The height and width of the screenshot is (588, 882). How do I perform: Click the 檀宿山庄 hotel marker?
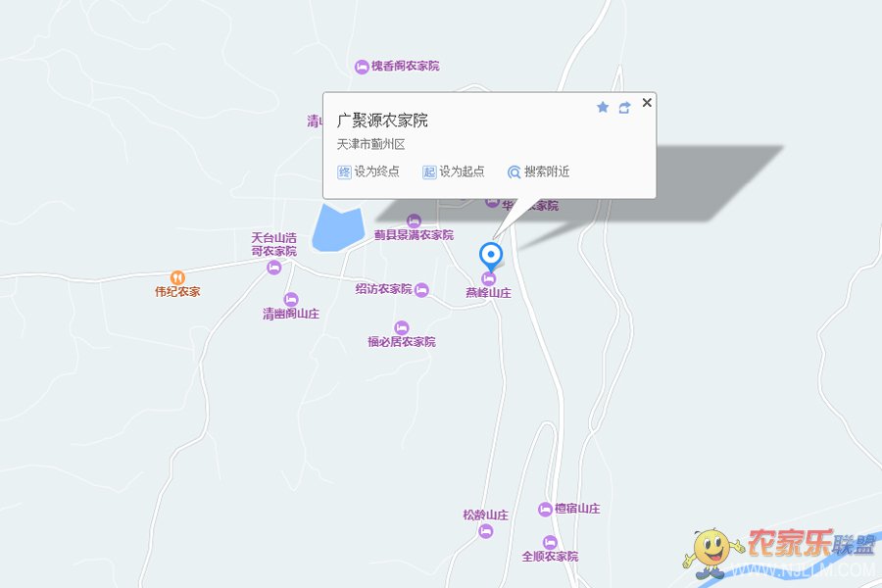pyautogui.click(x=545, y=510)
